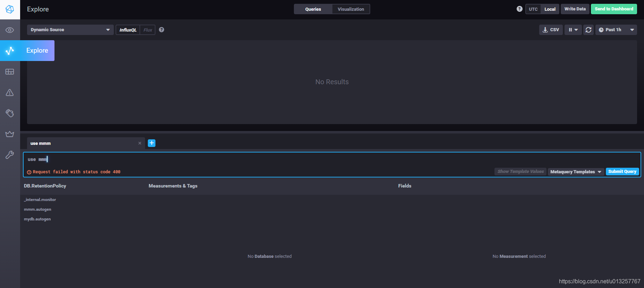Switch timezone to Local
This screenshot has height=288, width=644.
(550, 9)
